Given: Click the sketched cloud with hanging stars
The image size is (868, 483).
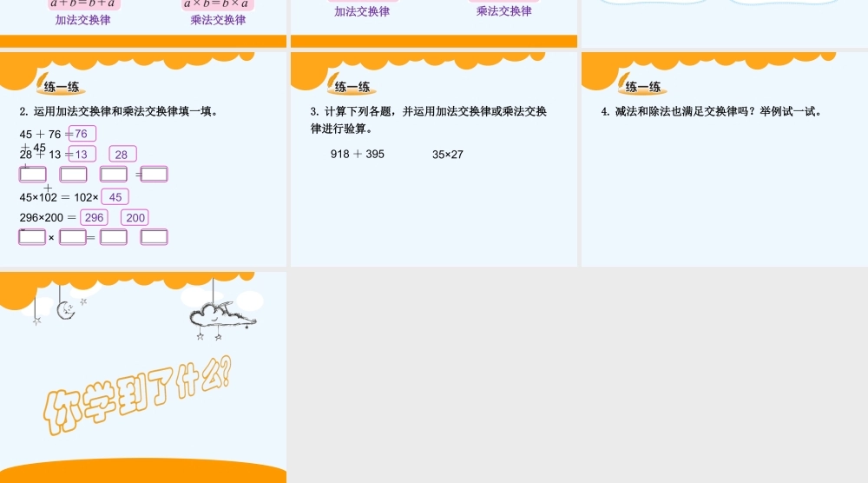Looking at the screenshot, I should point(222,321).
